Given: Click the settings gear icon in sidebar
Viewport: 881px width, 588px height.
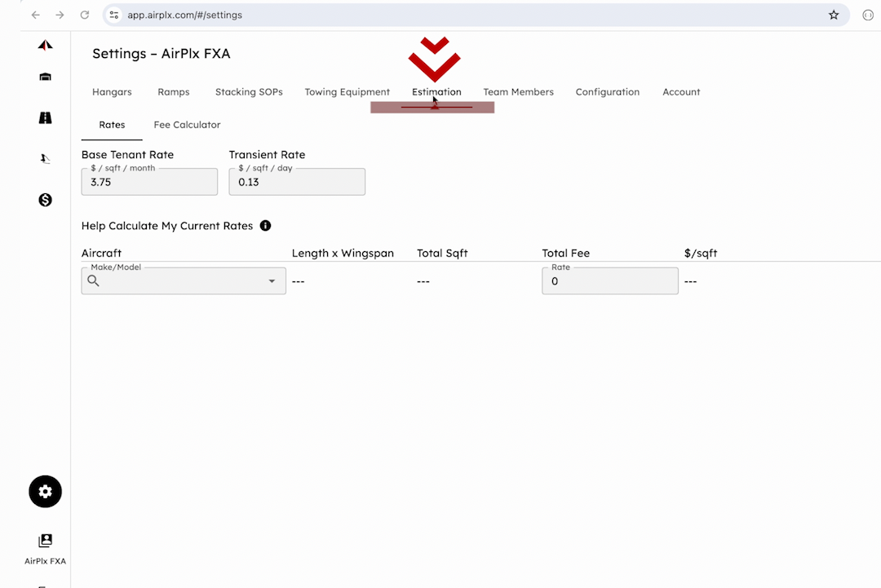Looking at the screenshot, I should [x=45, y=492].
